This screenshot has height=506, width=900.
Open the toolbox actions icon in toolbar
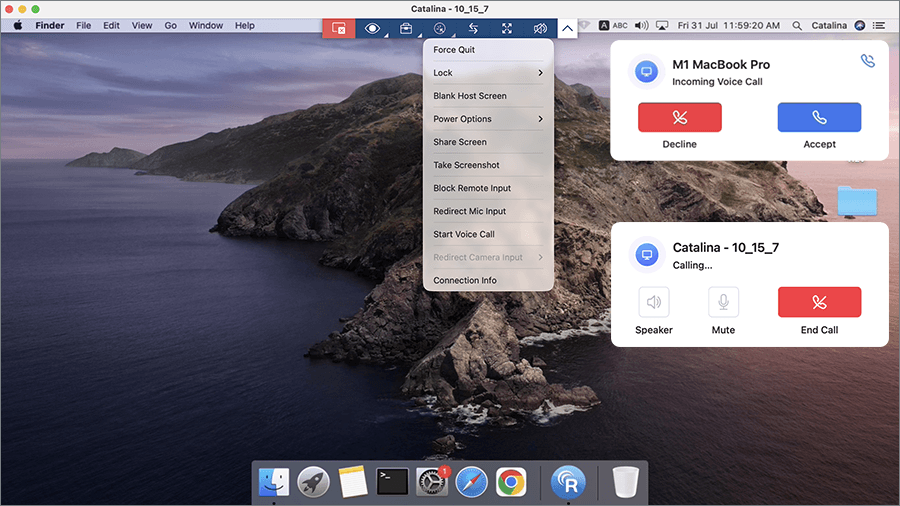tap(406, 28)
